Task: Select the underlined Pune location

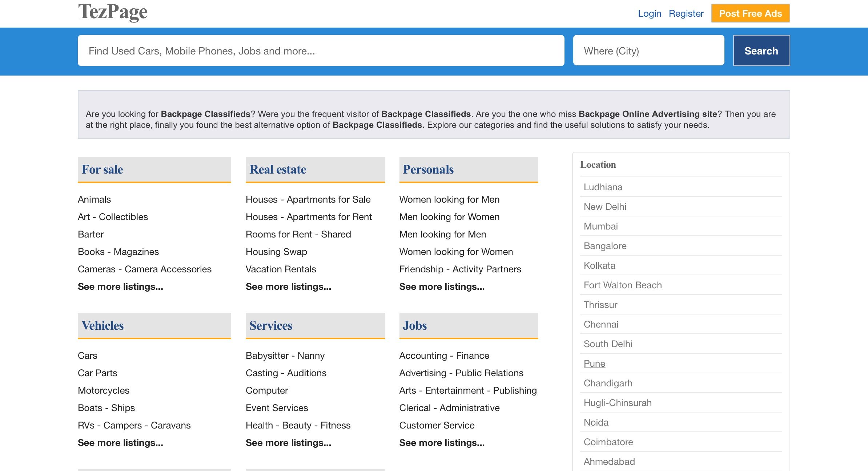Action: (594, 363)
